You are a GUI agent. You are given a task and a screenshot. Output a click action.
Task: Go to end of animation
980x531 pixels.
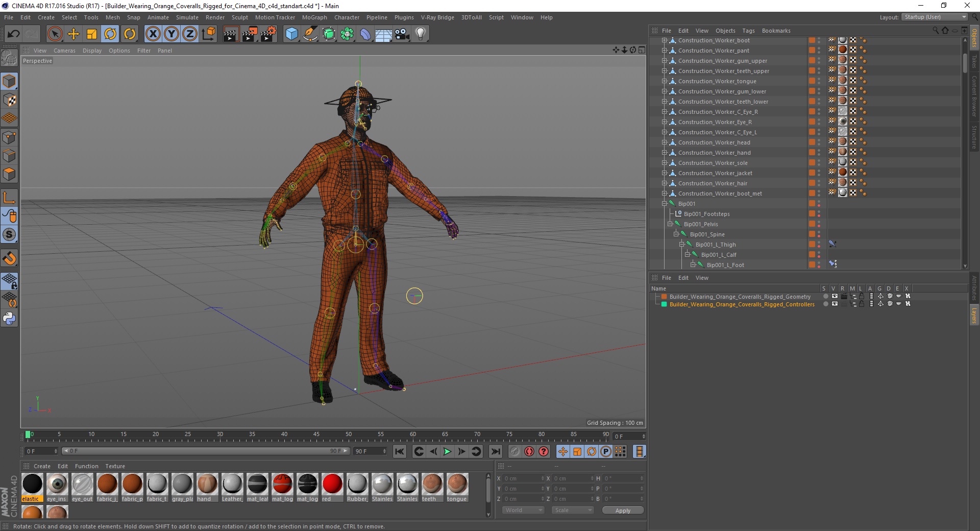pyautogui.click(x=496, y=451)
